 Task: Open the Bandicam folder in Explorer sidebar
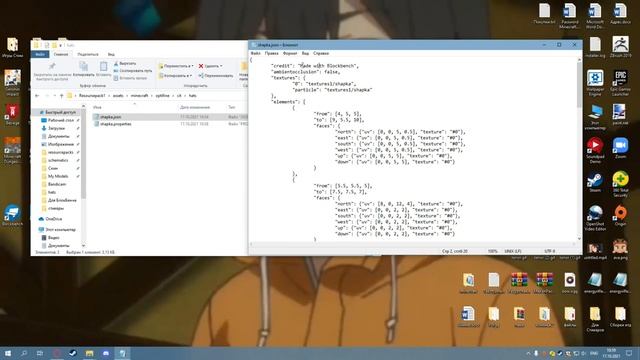(x=57, y=184)
